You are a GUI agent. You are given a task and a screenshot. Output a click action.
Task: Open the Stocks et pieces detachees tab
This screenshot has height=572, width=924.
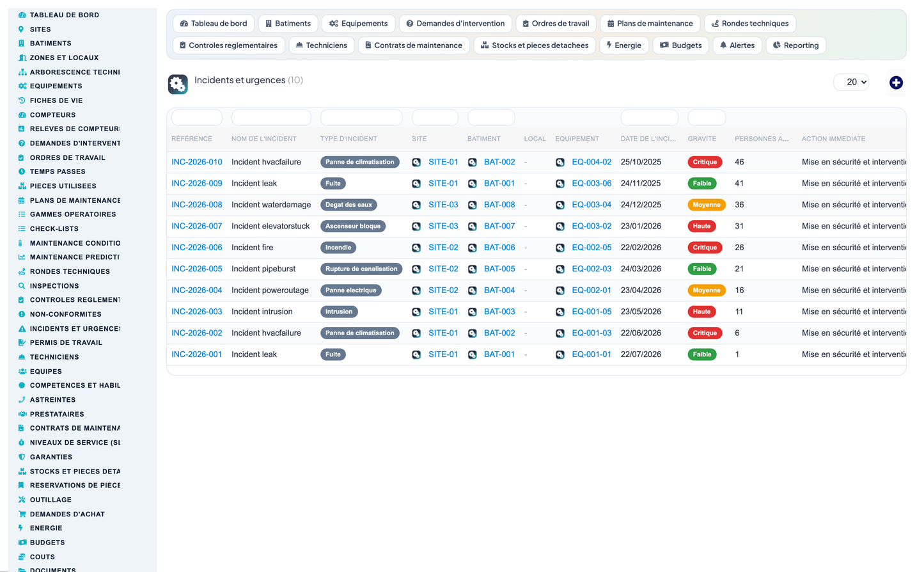click(x=535, y=45)
